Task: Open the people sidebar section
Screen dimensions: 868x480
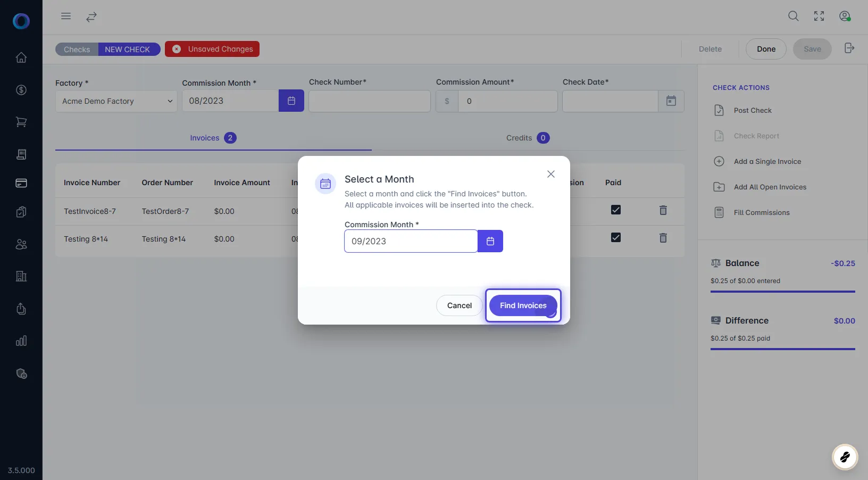Action: coord(21,244)
